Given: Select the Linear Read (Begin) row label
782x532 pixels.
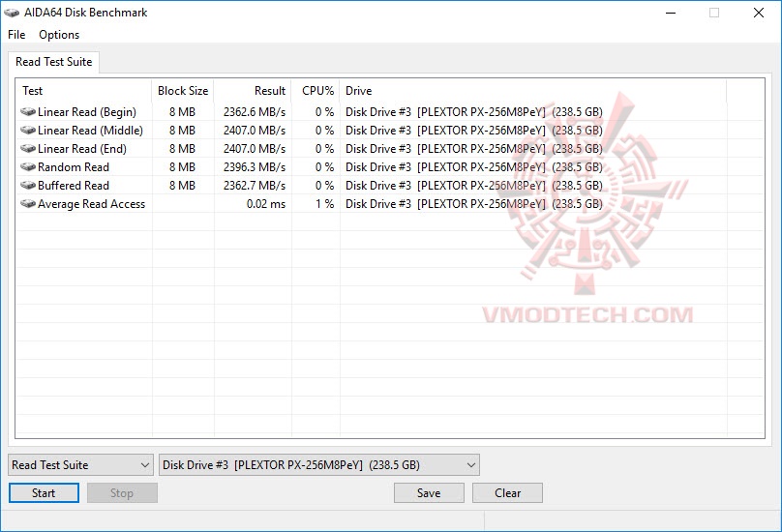Looking at the screenshot, I should point(87,112).
